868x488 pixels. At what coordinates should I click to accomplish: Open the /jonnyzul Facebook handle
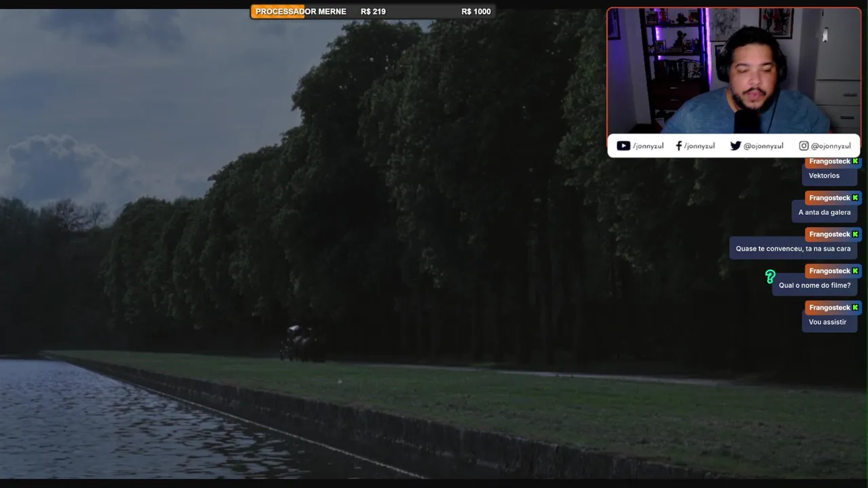coord(699,146)
